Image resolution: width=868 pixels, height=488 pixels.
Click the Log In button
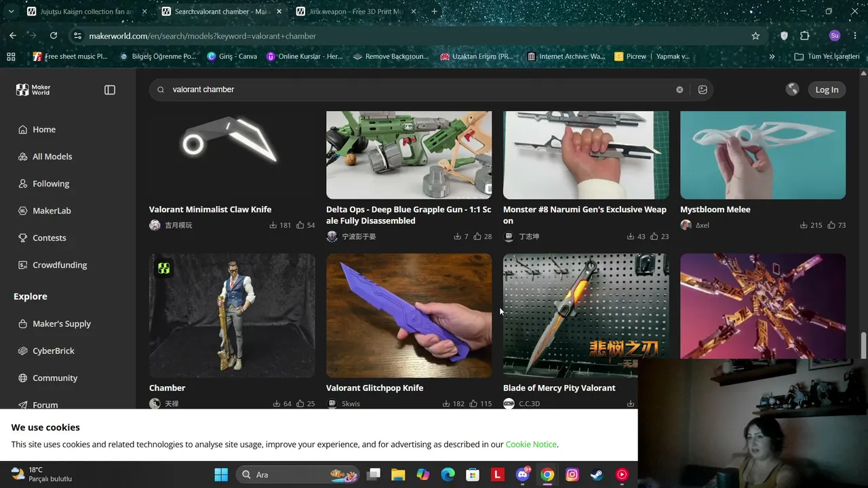coord(827,89)
